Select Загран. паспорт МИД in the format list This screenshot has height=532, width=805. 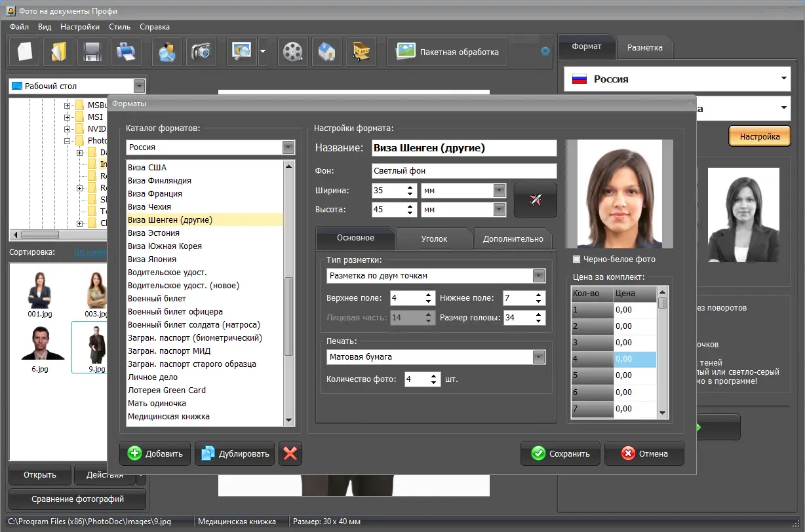click(168, 351)
